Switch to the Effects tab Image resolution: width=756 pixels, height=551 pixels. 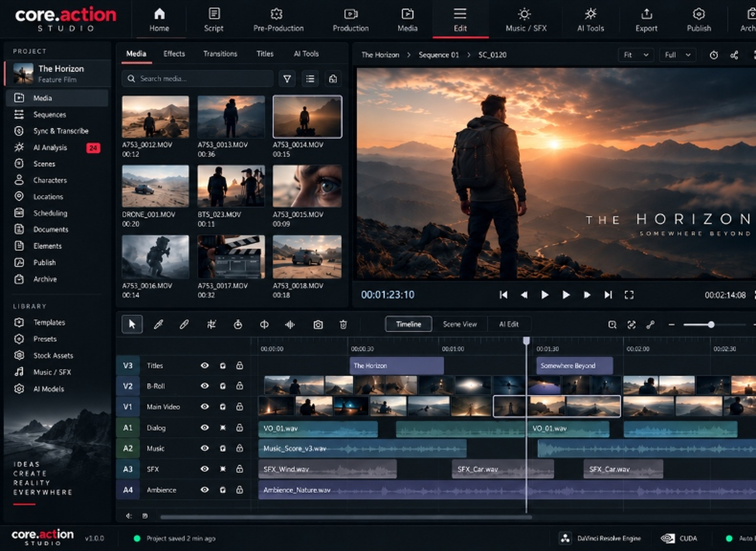(174, 54)
